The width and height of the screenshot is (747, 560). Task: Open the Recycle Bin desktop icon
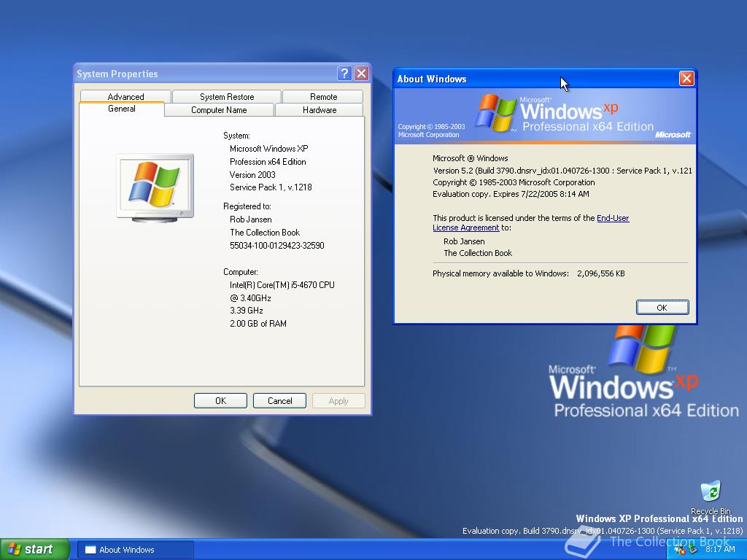point(711,497)
